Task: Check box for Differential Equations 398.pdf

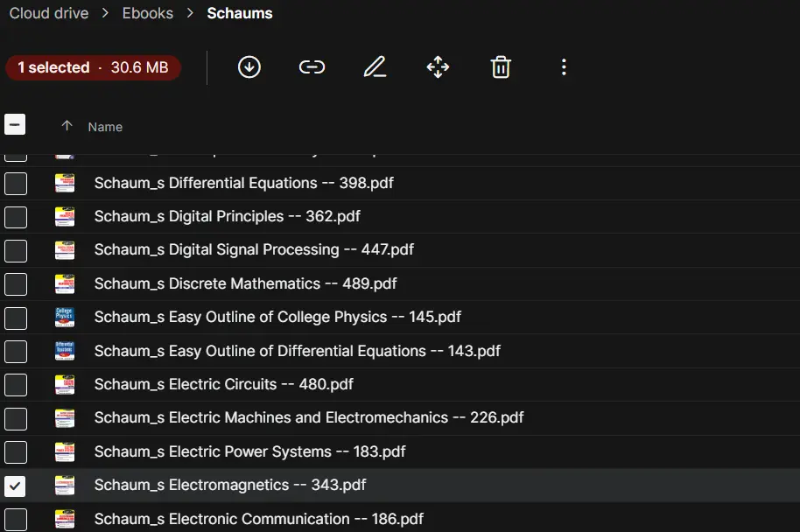Action: click(16, 184)
